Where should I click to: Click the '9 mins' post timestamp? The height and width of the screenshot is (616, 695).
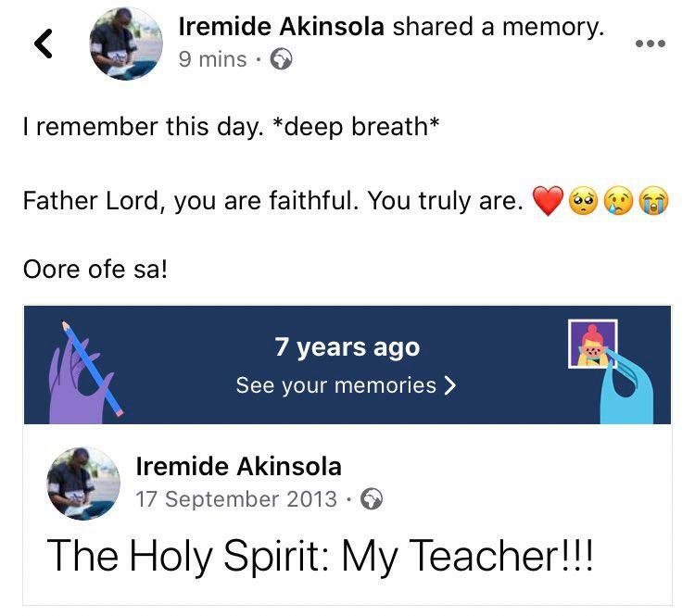tap(212, 59)
